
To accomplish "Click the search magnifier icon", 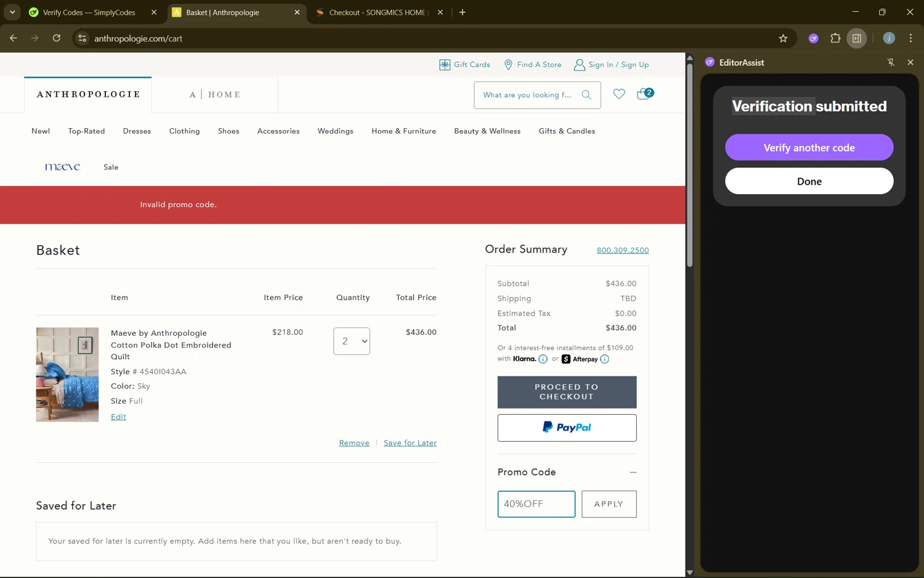I will pyautogui.click(x=586, y=95).
